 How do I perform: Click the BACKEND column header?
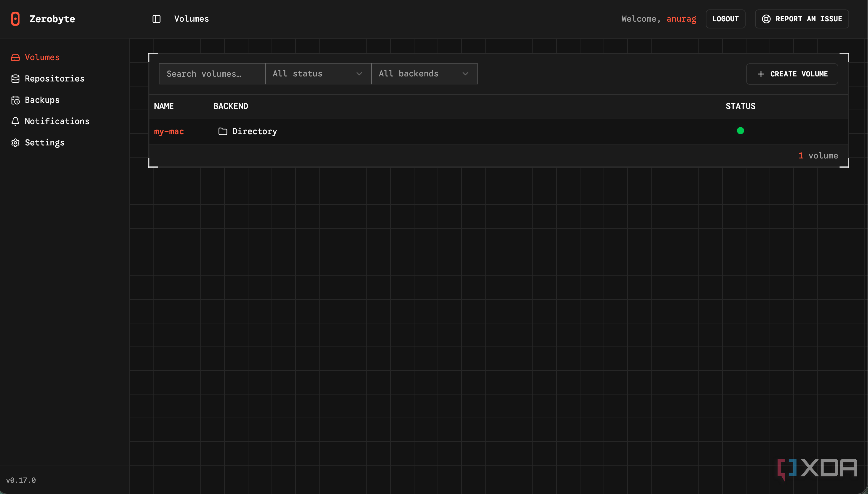tap(231, 106)
